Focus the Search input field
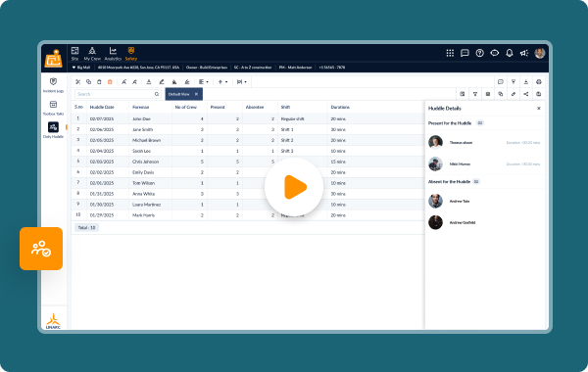This screenshot has height=372, width=588. click(118, 94)
